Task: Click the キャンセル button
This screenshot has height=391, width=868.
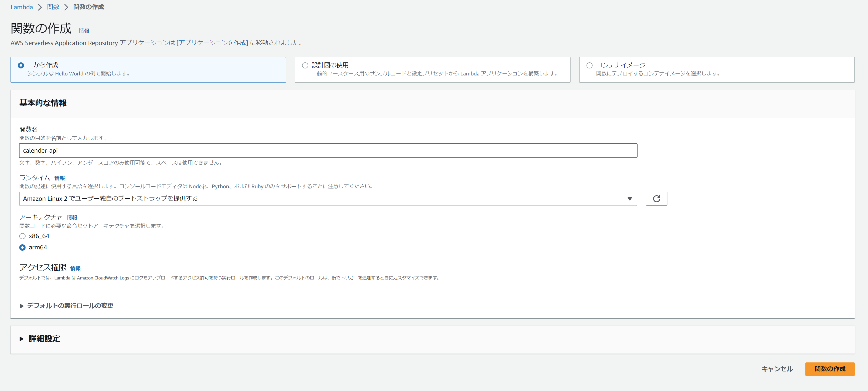Action: (777, 369)
